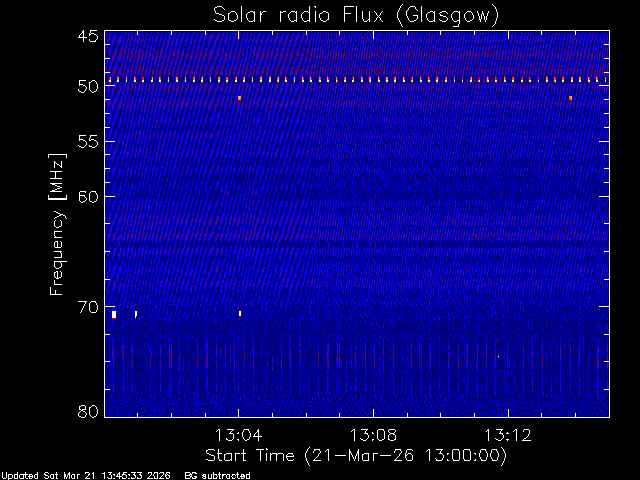The image size is (640, 480).
Task: Click the "Start Time (21-Mar-26 13:00:00)" label
Action: [x=356, y=456]
